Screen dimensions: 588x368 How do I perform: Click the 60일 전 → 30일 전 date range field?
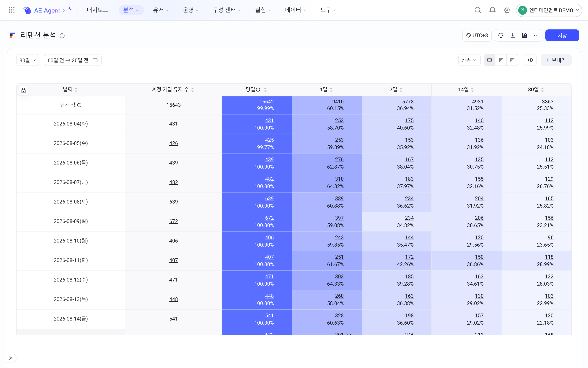(73, 60)
